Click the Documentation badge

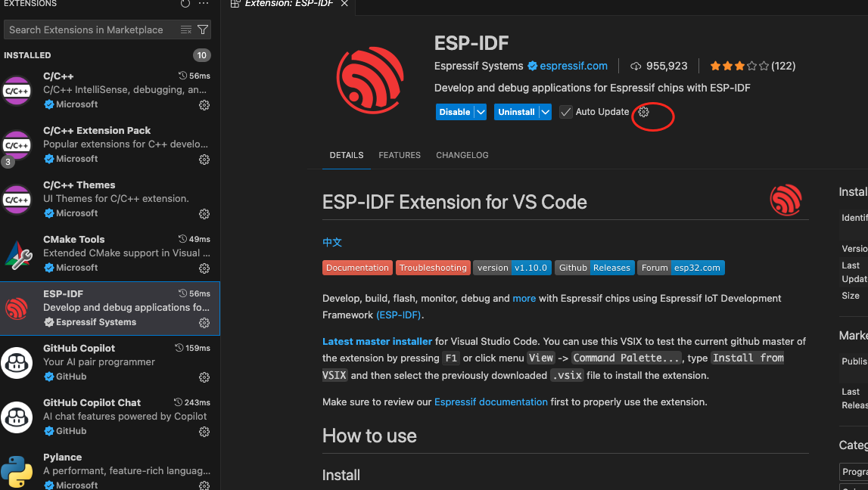[x=358, y=268]
